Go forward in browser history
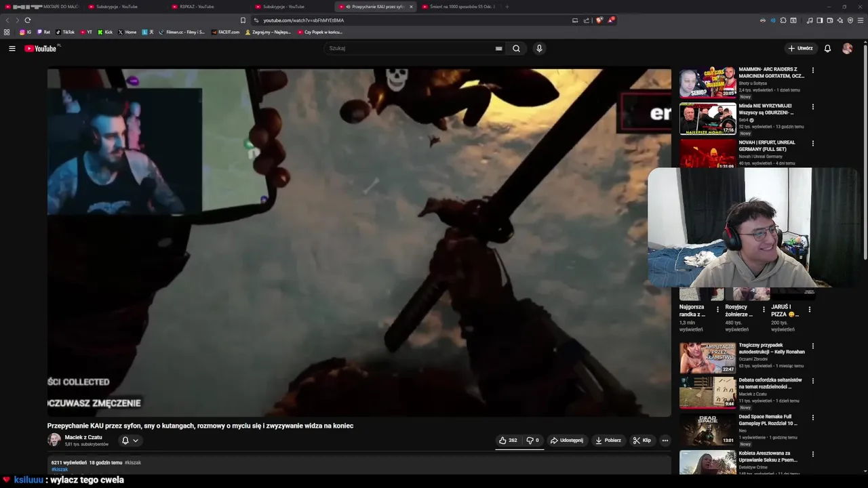 click(17, 20)
